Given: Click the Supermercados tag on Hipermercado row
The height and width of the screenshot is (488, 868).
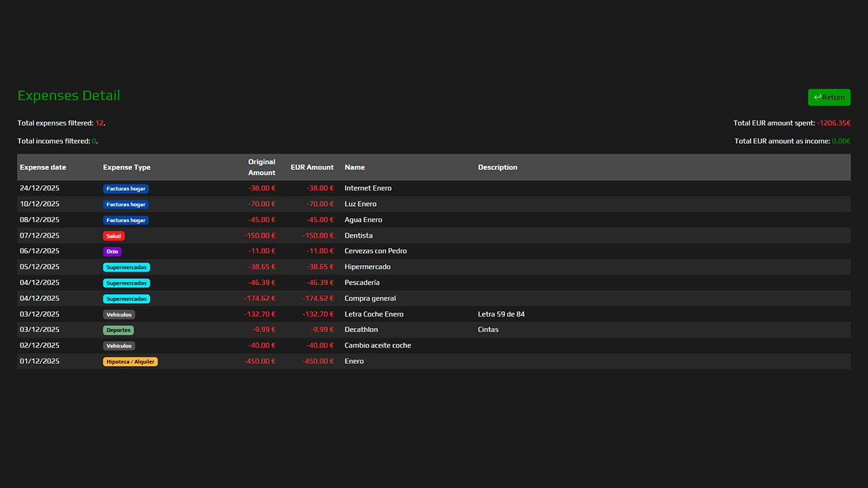Looking at the screenshot, I should (x=126, y=267).
